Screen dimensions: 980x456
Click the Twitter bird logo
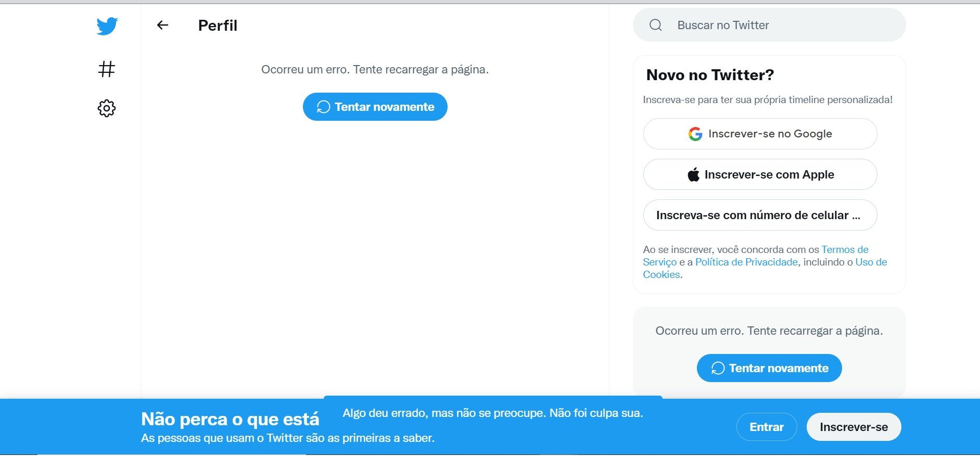(x=107, y=26)
